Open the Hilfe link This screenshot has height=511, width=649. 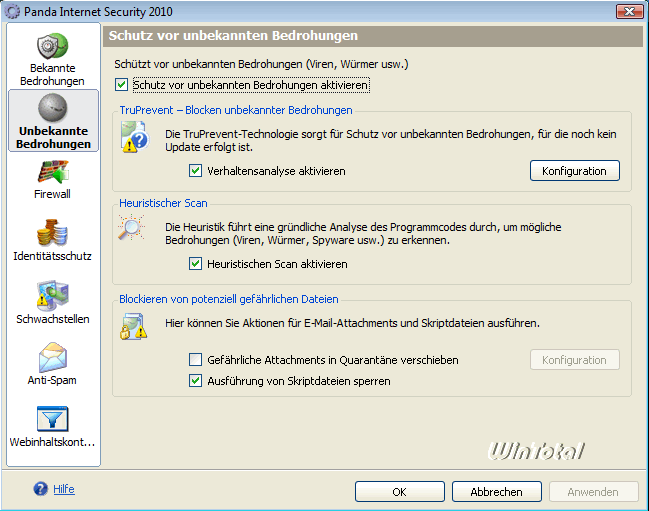click(64, 489)
